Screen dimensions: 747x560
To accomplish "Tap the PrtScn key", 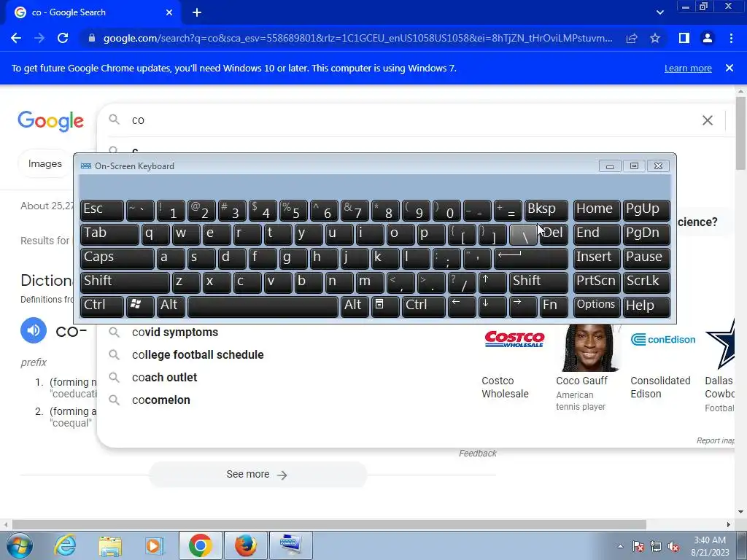I will coord(597,282).
